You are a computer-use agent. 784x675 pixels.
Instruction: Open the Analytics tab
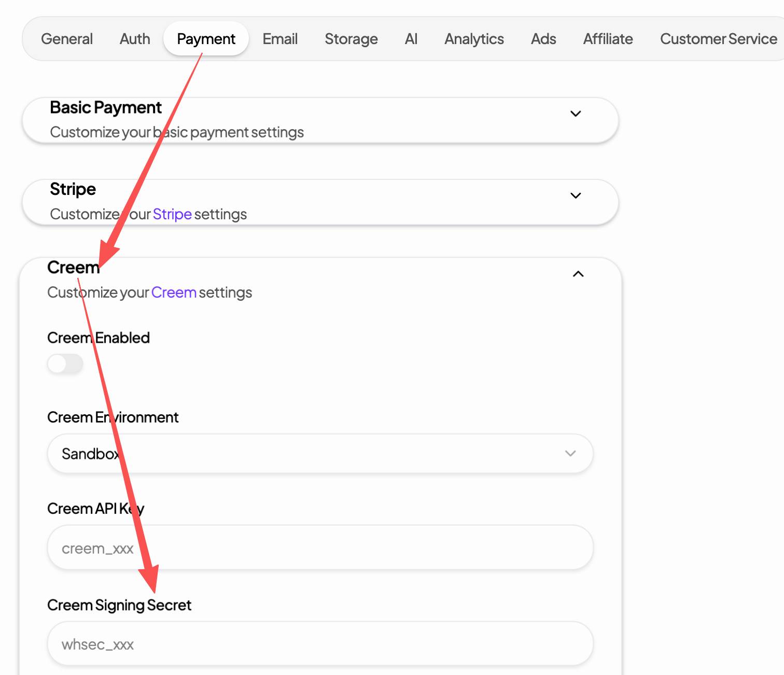pyautogui.click(x=474, y=39)
